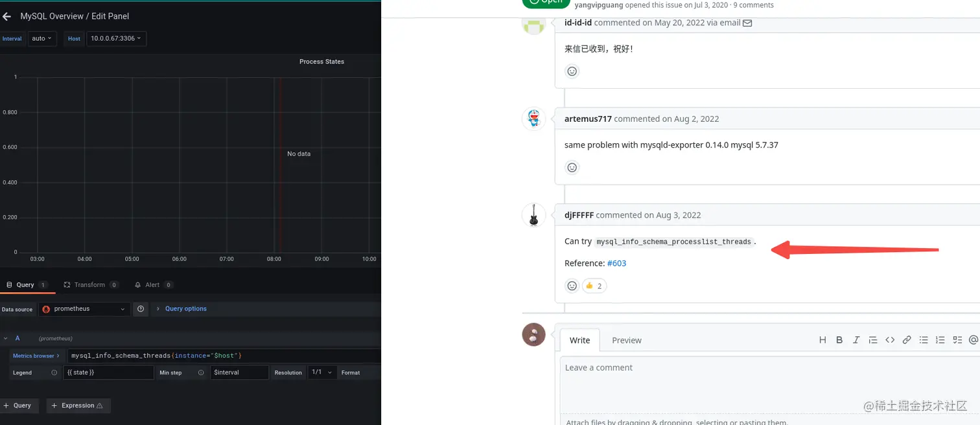
Task: Click the Leave a comment text area
Action: pyautogui.click(x=770, y=385)
